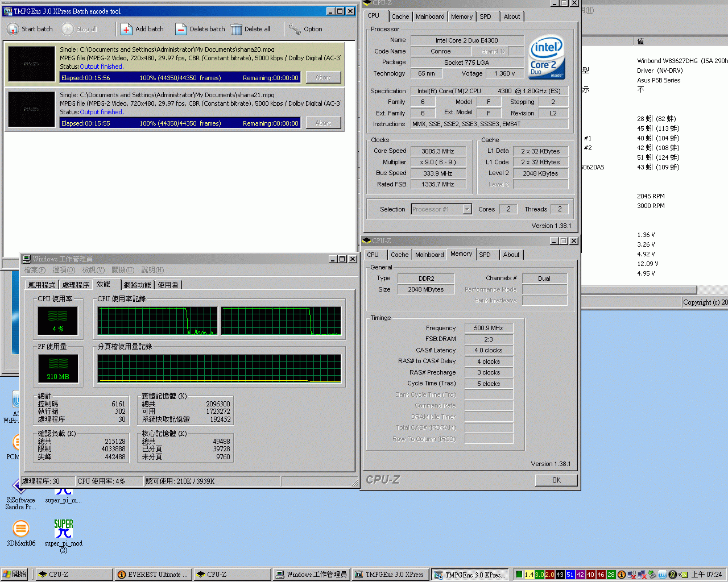
Task: Switch to SPD tab in upper CPU-Z
Action: point(485,16)
